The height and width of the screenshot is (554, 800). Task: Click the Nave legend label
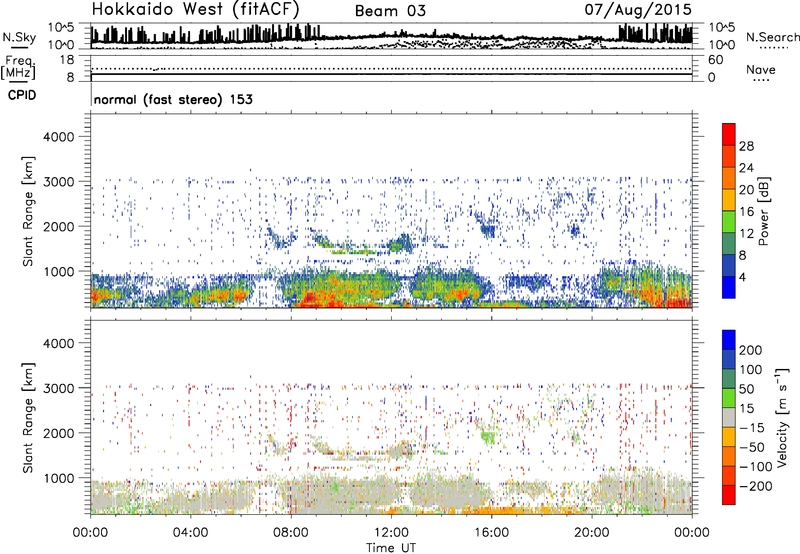pyautogui.click(x=761, y=70)
